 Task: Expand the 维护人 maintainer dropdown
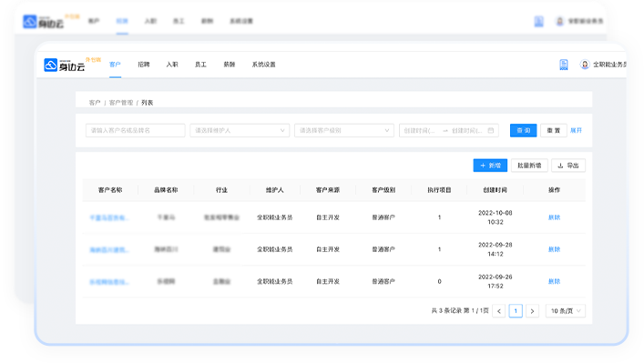tap(240, 130)
